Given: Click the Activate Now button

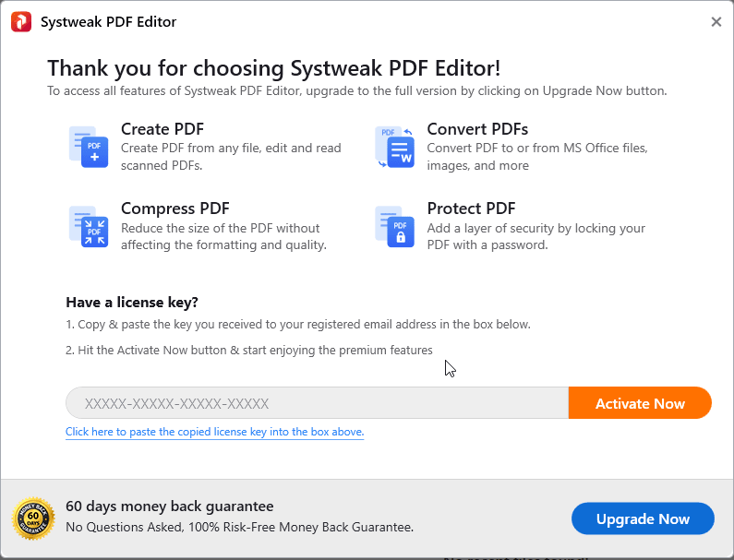Looking at the screenshot, I should pyautogui.click(x=640, y=403).
